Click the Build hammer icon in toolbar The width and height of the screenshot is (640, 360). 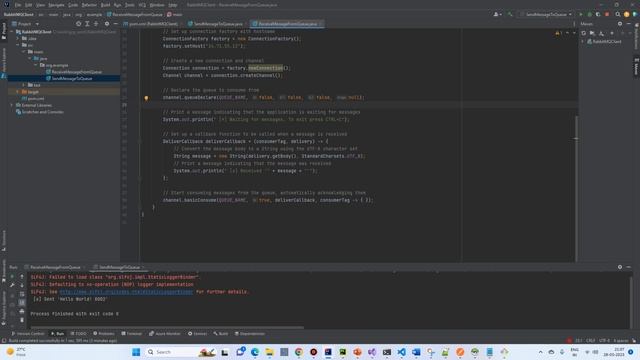pos(510,14)
